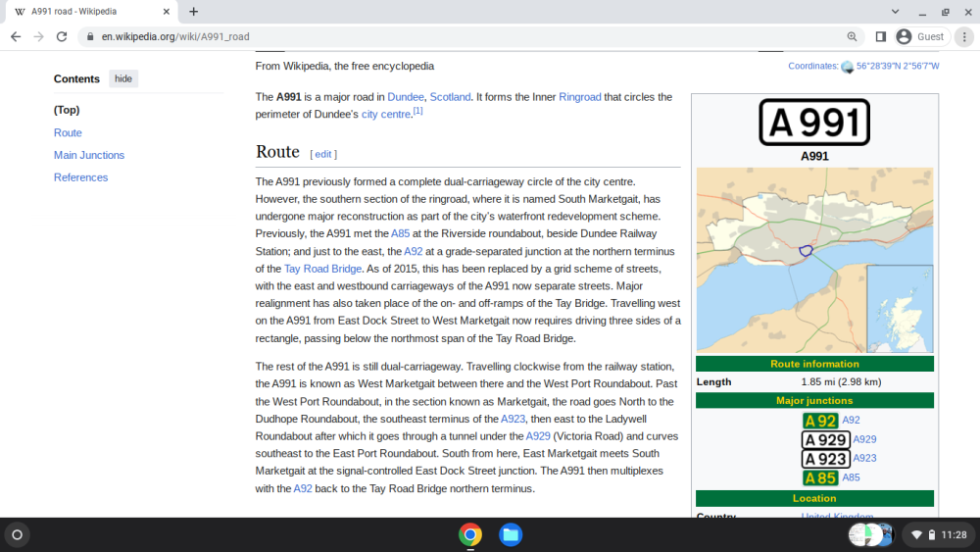Open the launcher circle on the shelf
The width and height of the screenshot is (980, 552).
pyautogui.click(x=18, y=535)
